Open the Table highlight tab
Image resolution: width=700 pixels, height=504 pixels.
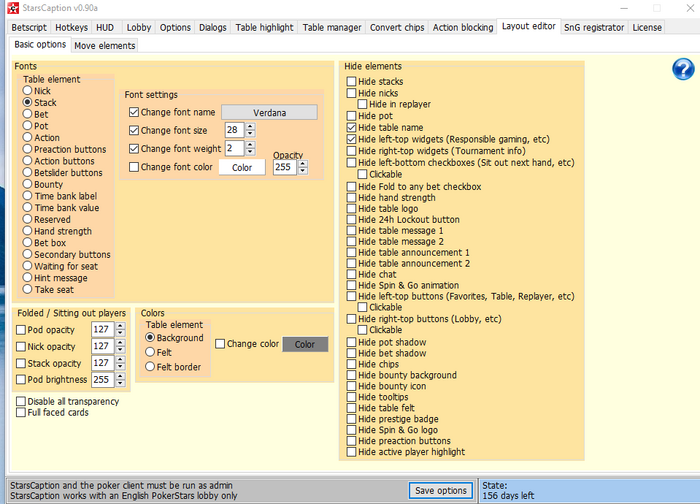tap(264, 27)
